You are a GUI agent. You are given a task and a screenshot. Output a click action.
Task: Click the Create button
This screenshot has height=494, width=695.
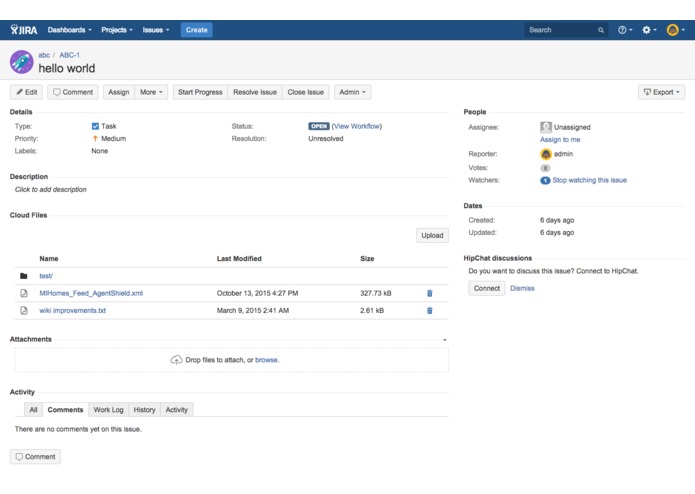click(x=196, y=30)
